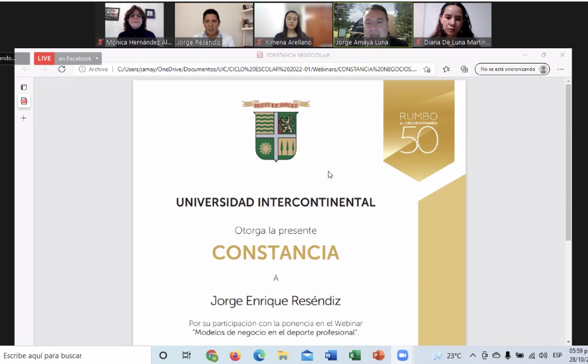Viewport: 588px width, 364px height.
Task: Click the site information icon beside Archivo
Action: 82,69
